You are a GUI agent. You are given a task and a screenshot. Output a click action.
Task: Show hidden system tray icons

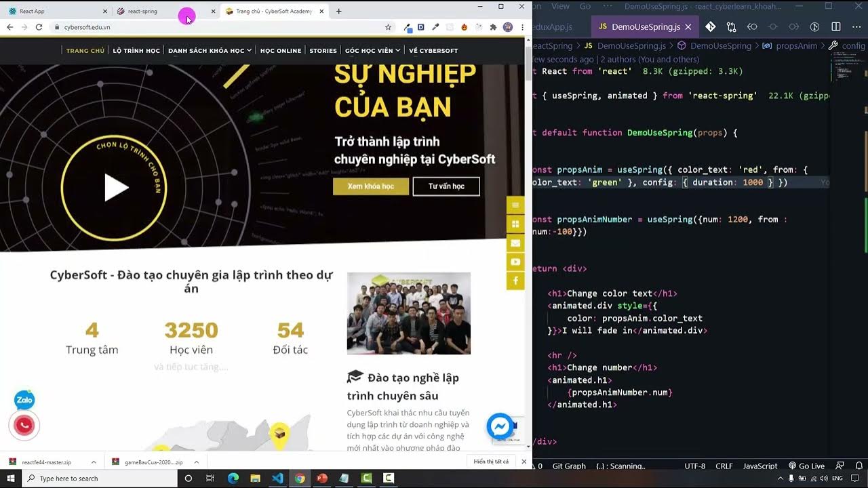pyautogui.click(x=781, y=479)
